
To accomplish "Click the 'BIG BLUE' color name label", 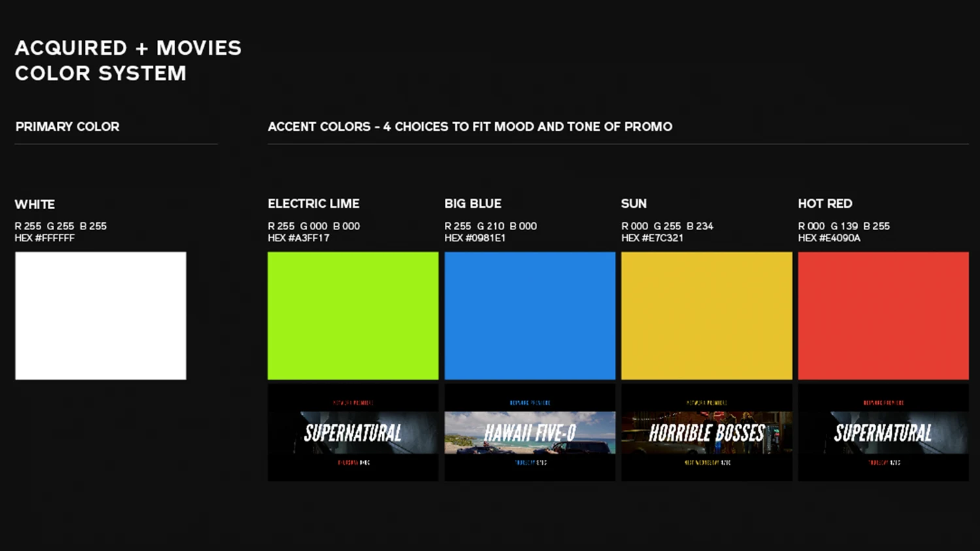I will click(473, 204).
